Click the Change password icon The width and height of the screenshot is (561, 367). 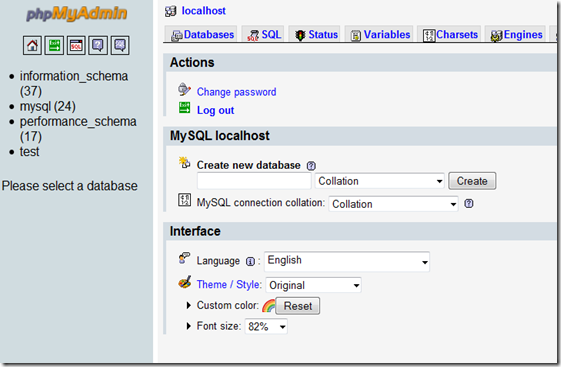184,89
